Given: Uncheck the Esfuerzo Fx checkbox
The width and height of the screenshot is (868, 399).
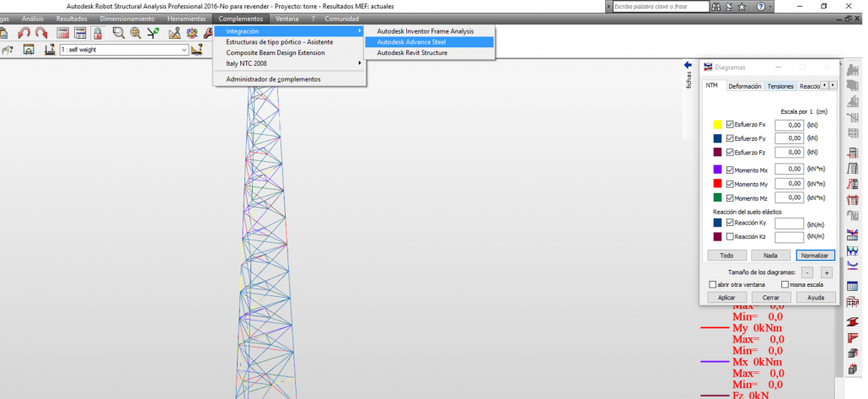Looking at the screenshot, I should pos(730,124).
